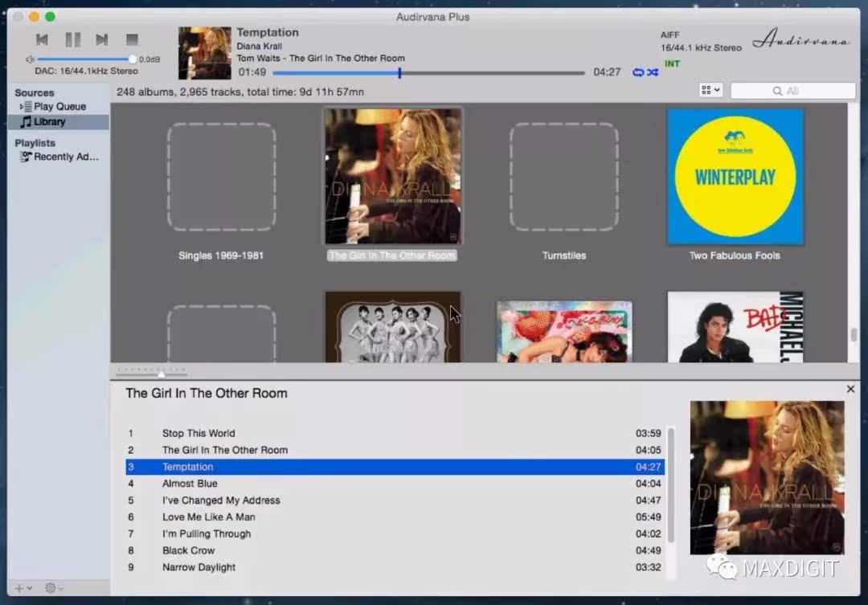
Task: Click the large album art in detail panel
Action: [768, 478]
